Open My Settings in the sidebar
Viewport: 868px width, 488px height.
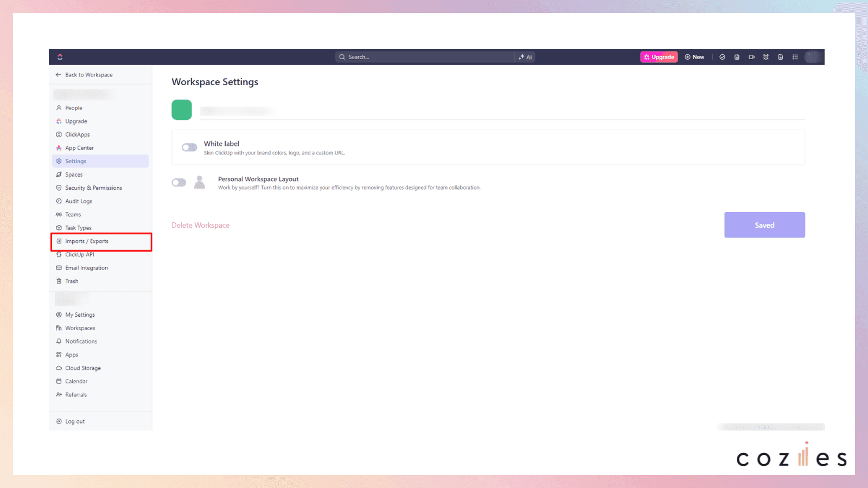[100, 314]
